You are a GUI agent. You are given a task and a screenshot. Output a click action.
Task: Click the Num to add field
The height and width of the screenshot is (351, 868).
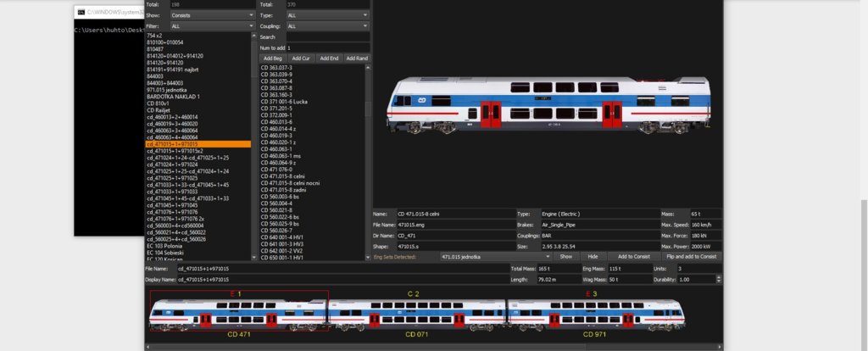(x=328, y=48)
